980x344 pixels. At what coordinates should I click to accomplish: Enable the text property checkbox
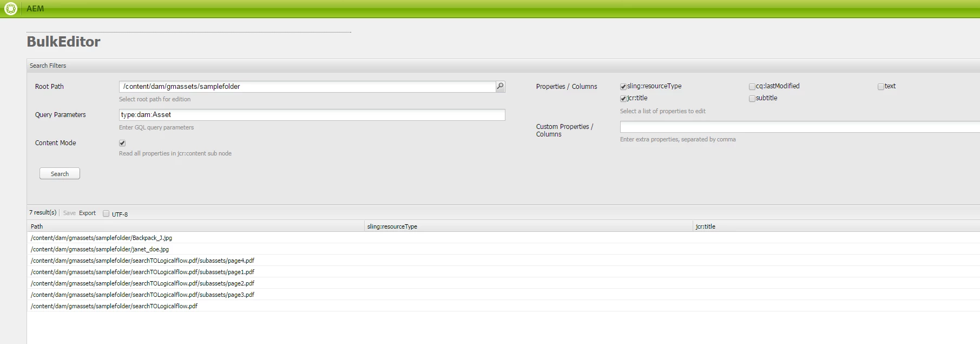pyautogui.click(x=880, y=87)
